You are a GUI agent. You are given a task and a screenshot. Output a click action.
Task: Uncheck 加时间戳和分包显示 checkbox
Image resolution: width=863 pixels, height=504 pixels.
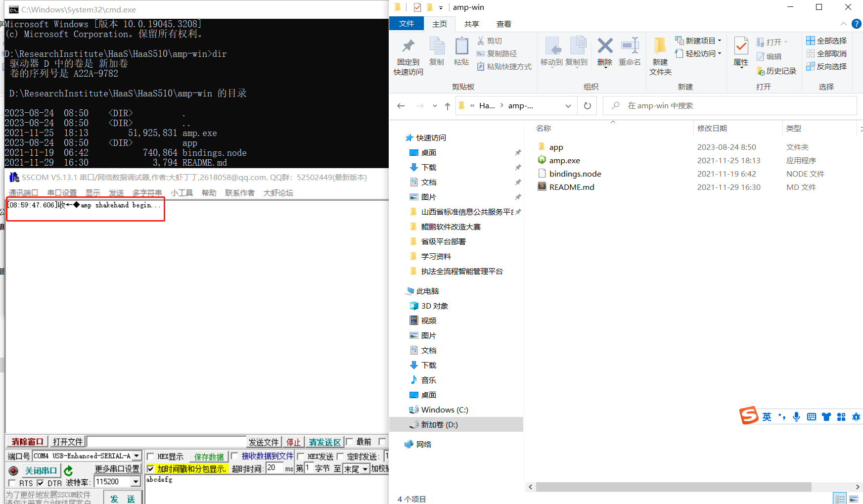coord(150,469)
